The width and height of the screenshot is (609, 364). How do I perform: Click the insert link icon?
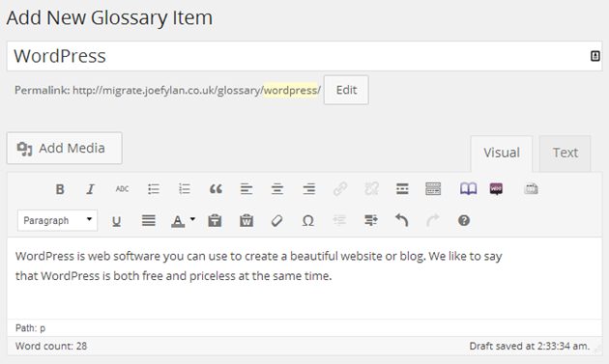(340, 189)
